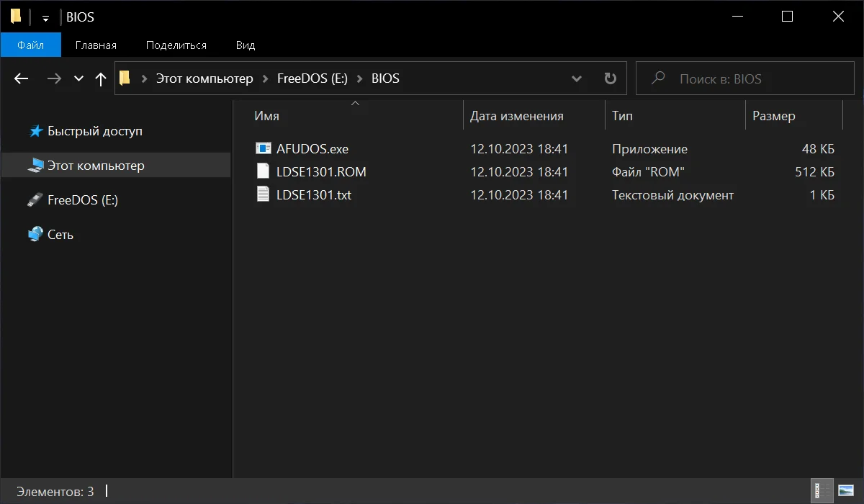Open the Поделиться ribbon tab
The image size is (864, 504).
click(x=176, y=45)
